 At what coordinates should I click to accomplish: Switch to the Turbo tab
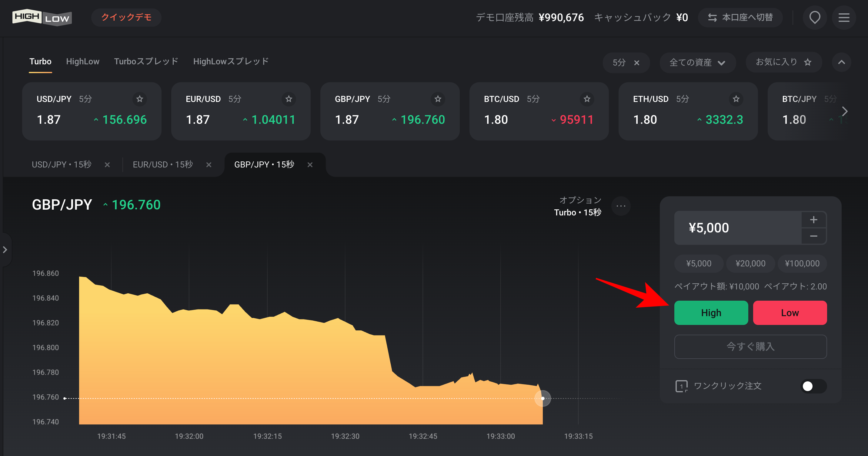tap(40, 61)
